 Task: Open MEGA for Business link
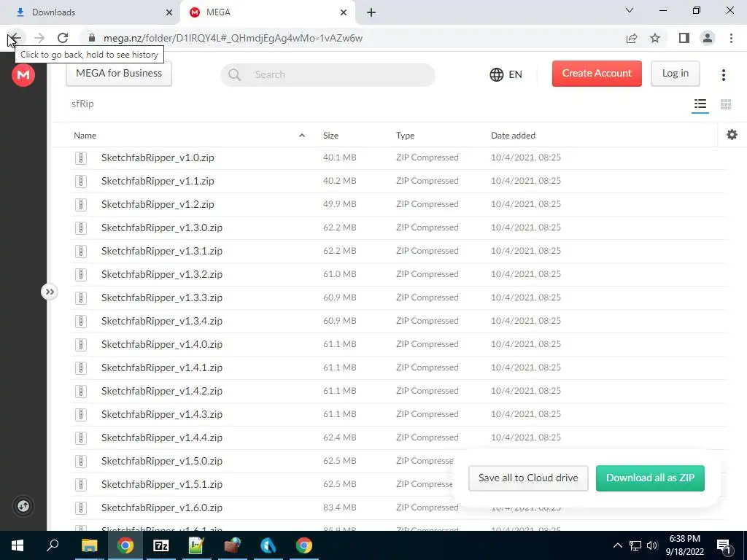pyautogui.click(x=119, y=74)
